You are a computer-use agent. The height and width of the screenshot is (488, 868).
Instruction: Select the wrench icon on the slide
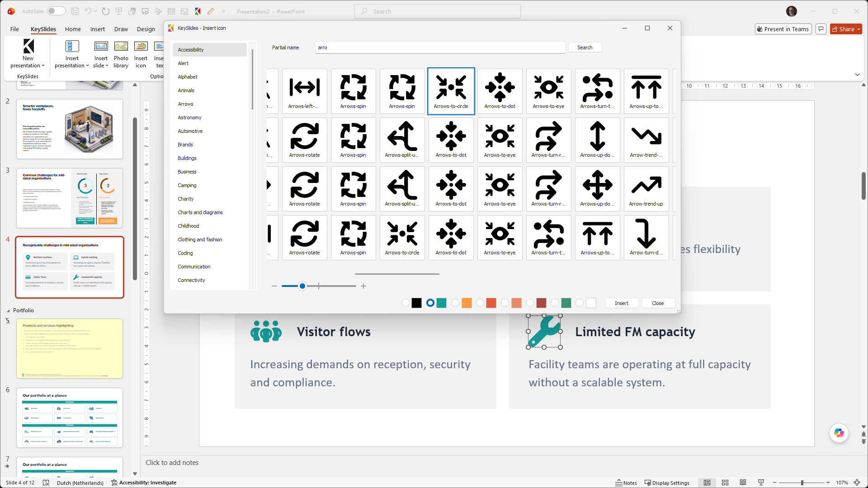[x=544, y=331]
